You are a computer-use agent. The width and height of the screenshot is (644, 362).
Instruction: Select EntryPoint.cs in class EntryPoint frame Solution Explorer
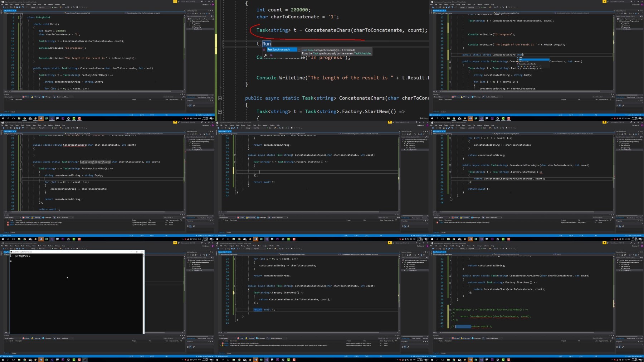[198, 29]
